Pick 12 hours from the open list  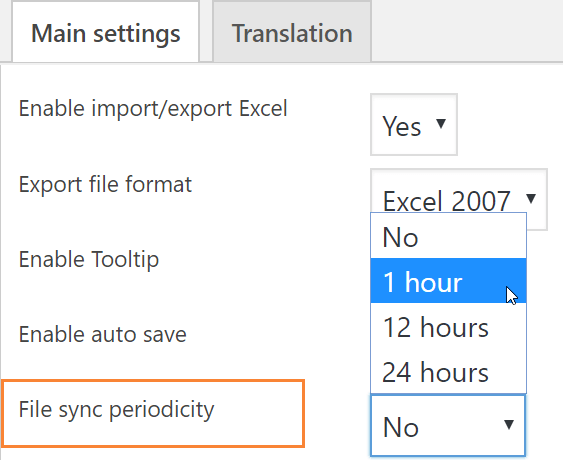448,326
